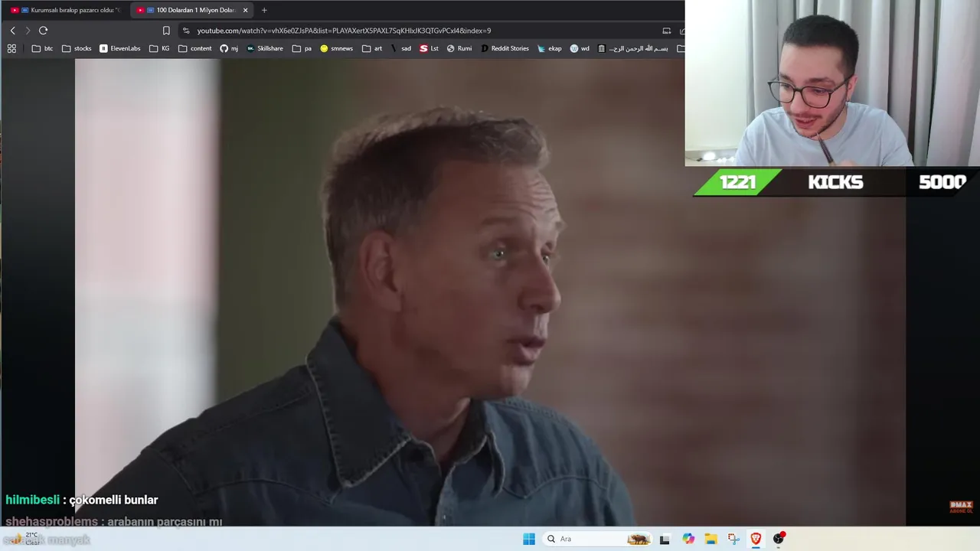Switch to Brave browser in taskbar
980x551 pixels.
point(756,539)
